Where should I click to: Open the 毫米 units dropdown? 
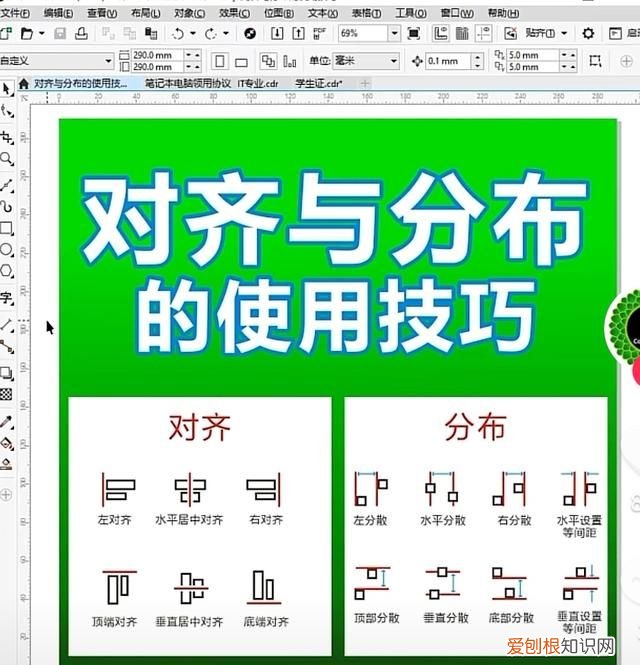[394, 61]
